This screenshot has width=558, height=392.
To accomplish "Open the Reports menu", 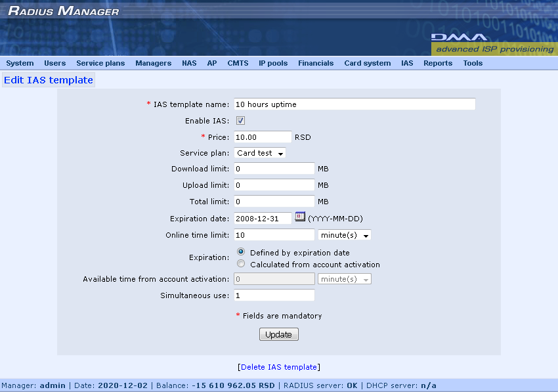I will [x=438, y=63].
